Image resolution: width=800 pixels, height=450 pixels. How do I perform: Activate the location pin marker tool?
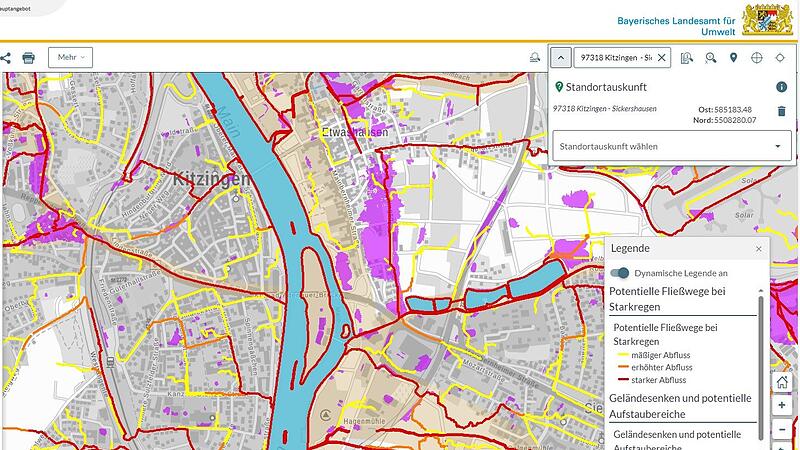(x=733, y=58)
